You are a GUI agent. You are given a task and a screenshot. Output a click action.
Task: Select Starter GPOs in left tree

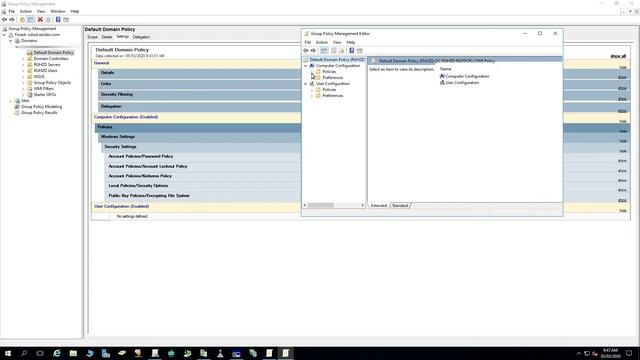(x=45, y=95)
